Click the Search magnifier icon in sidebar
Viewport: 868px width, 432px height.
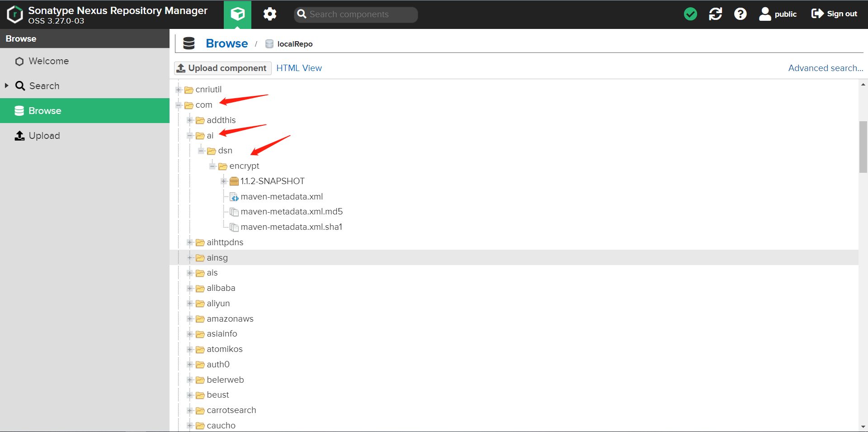(x=20, y=86)
